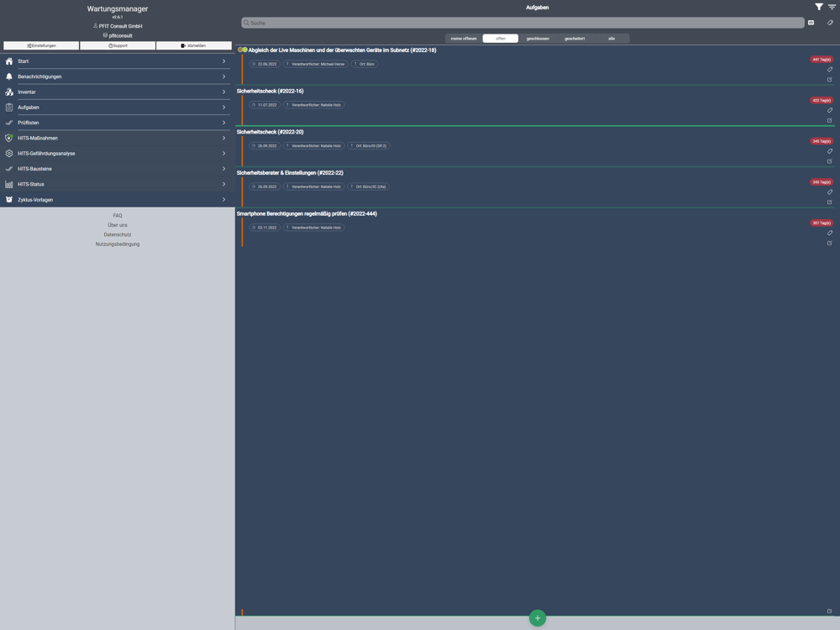Viewport: 840px width, 630px height.
Task: Click the Inventar sidebar icon
Action: (9, 92)
